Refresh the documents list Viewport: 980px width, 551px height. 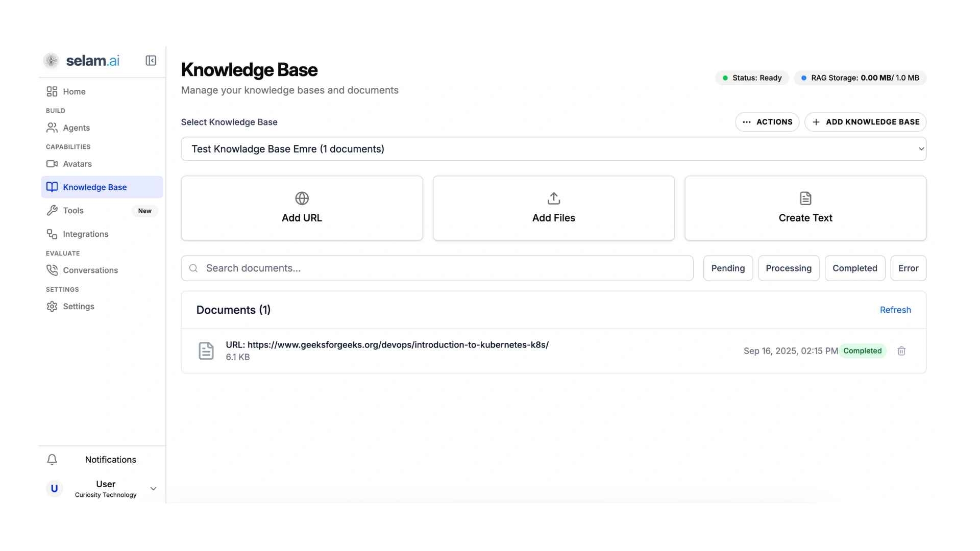[x=896, y=310]
